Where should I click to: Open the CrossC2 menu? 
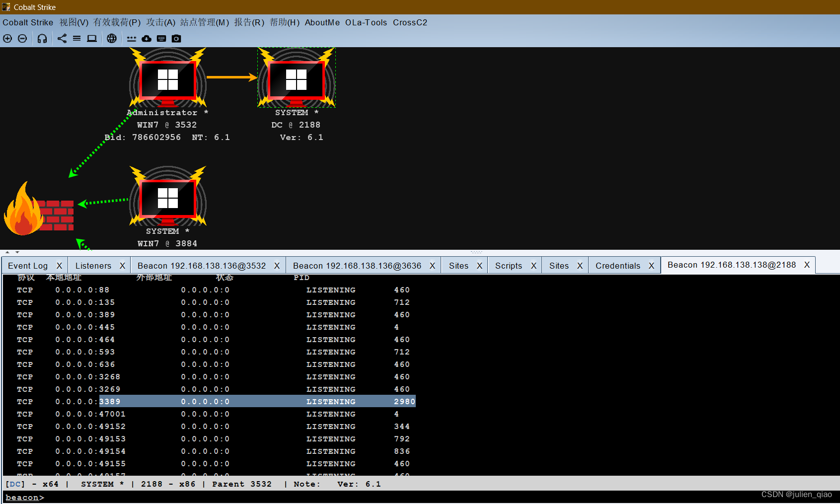tap(410, 22)
